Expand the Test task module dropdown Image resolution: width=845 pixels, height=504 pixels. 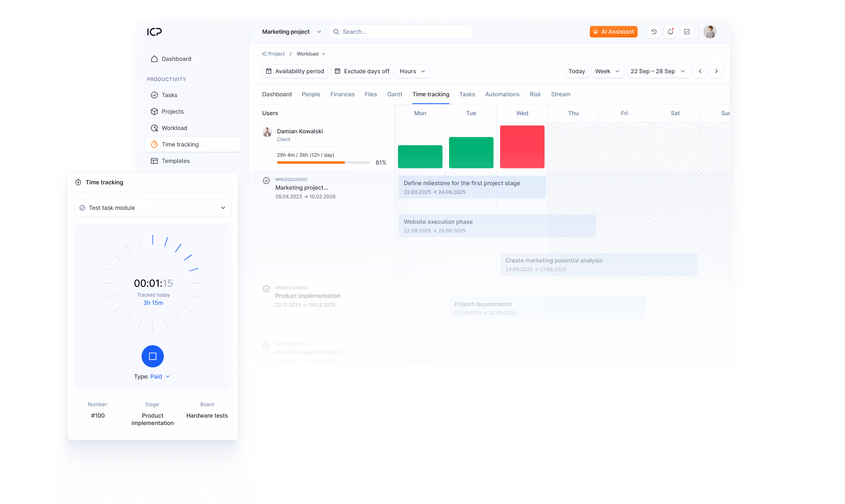tap(153, 208)
